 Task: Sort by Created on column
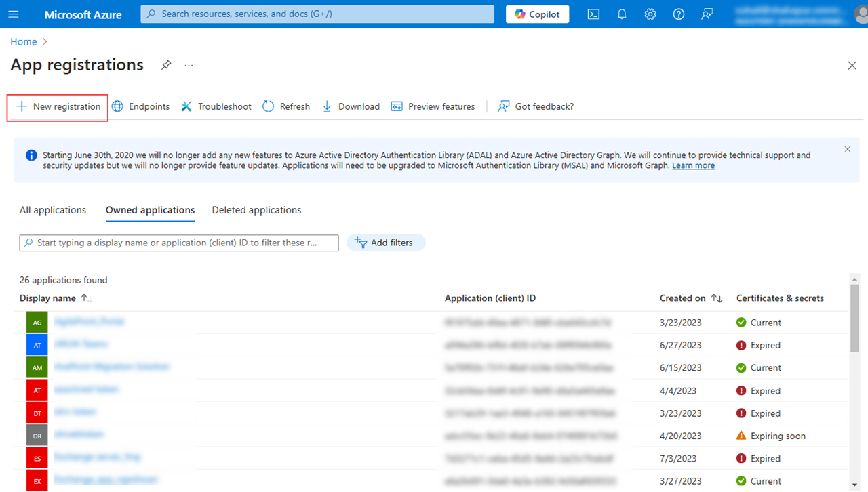point(691,298)
